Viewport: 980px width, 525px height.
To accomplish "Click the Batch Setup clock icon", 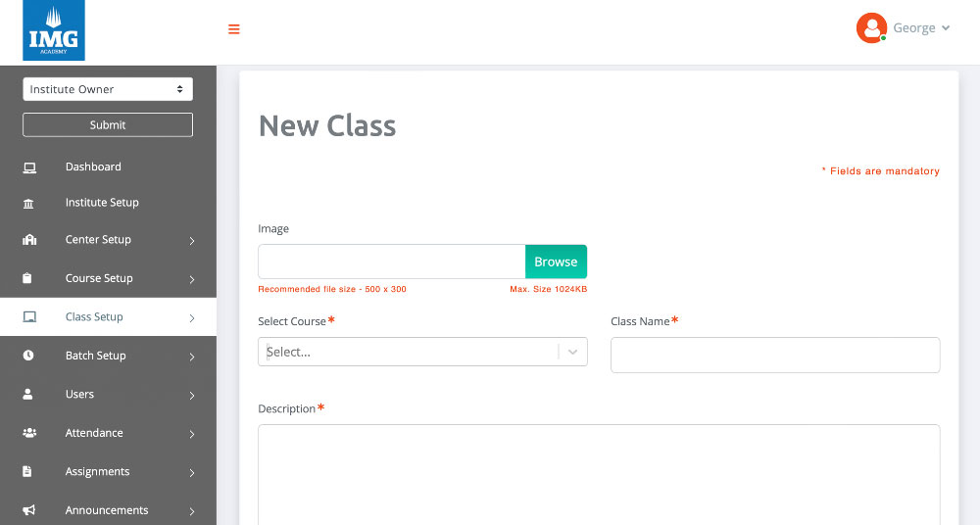I will (x=28, y=356).
